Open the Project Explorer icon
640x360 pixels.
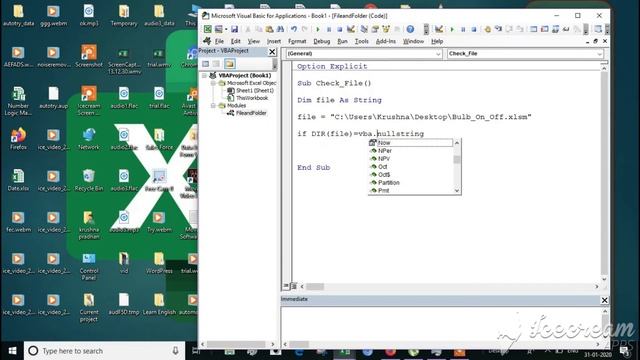[364, 29]
